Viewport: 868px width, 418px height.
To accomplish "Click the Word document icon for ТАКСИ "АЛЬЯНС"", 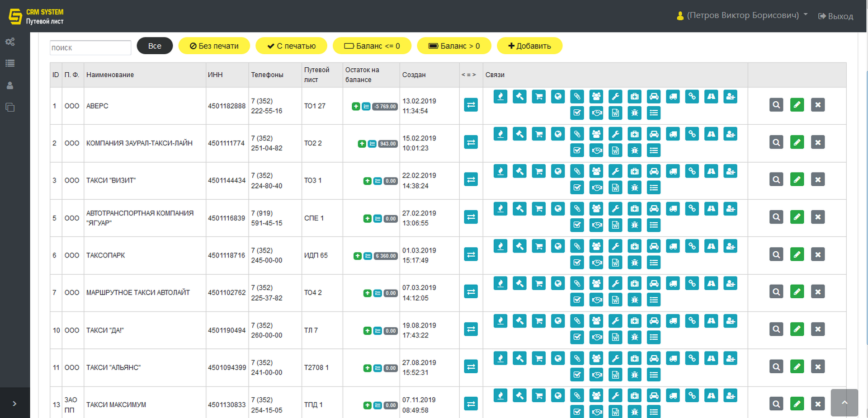I will pyautogui.click(x=615, y=375).
